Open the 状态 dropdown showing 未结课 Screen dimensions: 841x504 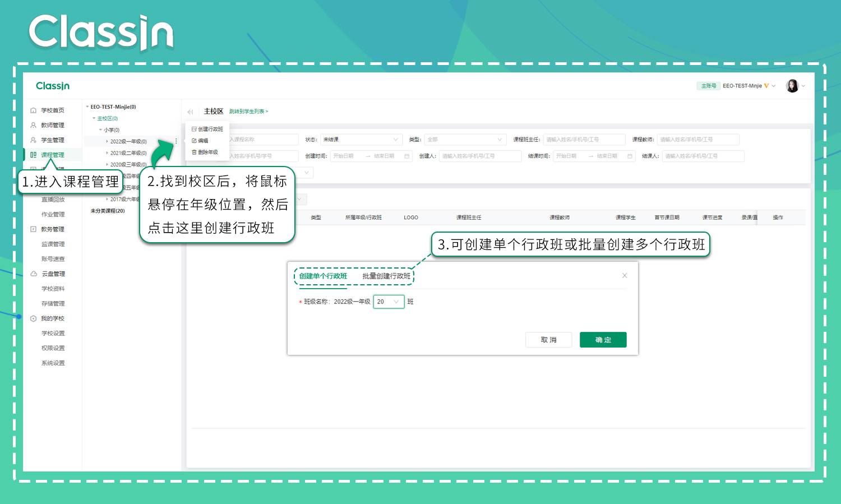click(361, 140)
